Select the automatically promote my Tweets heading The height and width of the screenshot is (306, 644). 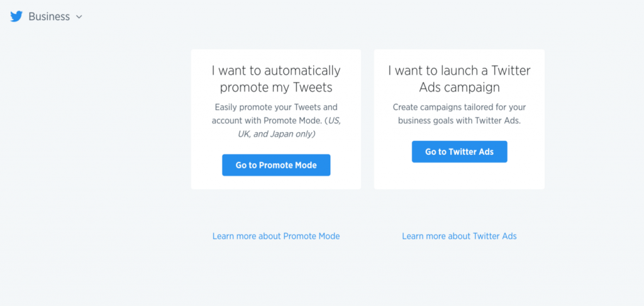(x=276, y=79)
